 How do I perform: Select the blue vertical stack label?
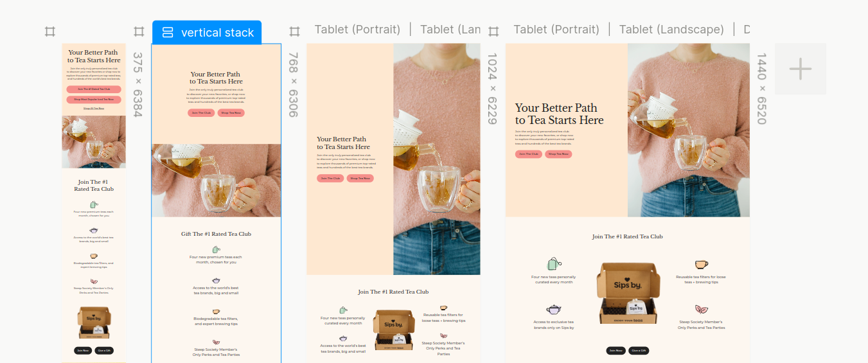click(207, 32)
